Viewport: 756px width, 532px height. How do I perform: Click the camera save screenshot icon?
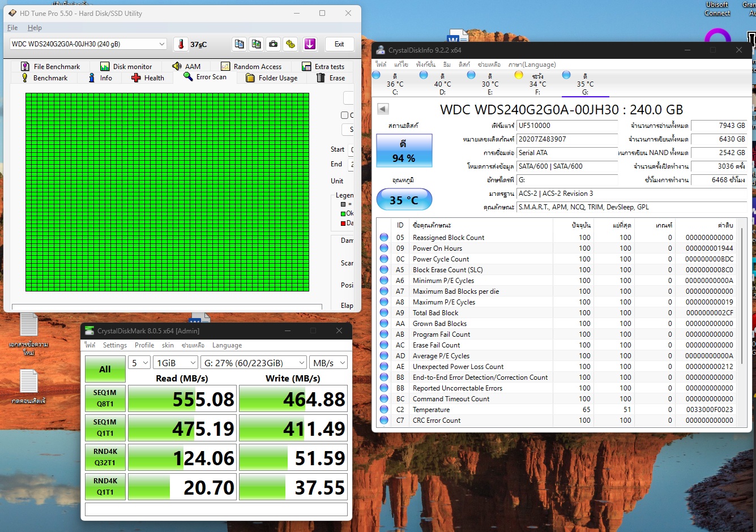tap(274, 44)
